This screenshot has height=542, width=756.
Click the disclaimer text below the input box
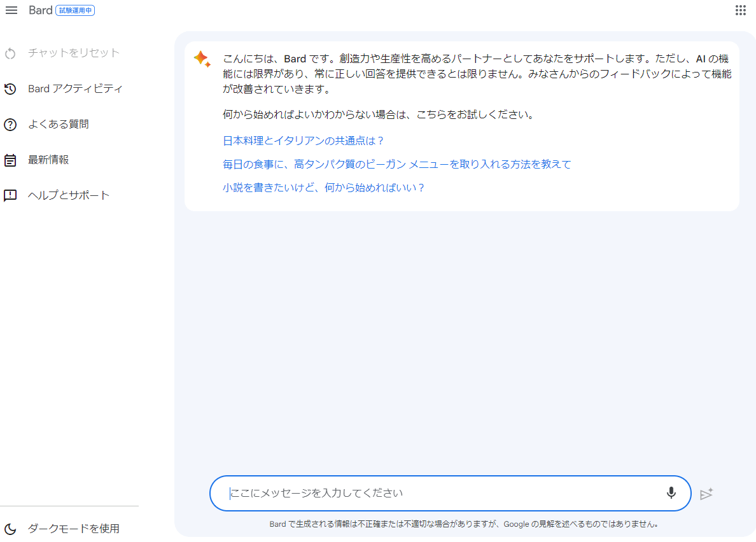click(x=464, y=524)
